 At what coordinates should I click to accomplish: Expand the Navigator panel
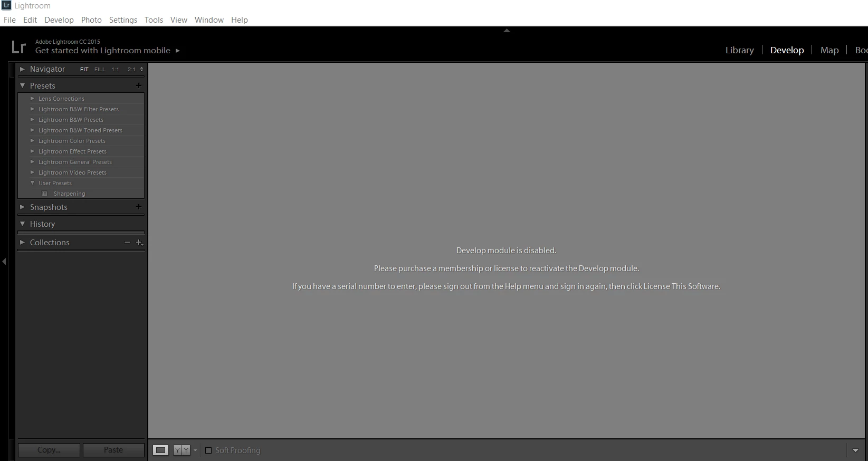(22, 69)
